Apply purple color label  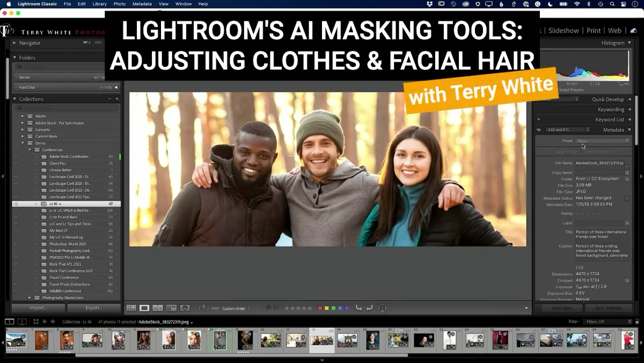347,308
